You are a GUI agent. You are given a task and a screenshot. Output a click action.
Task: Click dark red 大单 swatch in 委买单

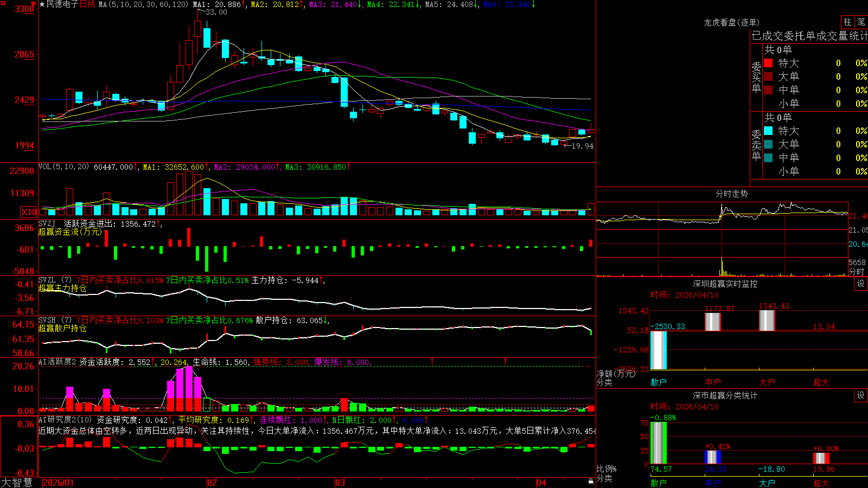[x=768, y=76]
